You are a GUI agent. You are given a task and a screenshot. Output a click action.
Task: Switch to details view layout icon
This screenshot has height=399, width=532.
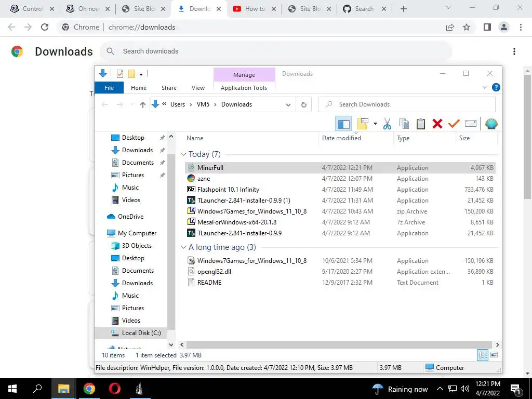483,355
